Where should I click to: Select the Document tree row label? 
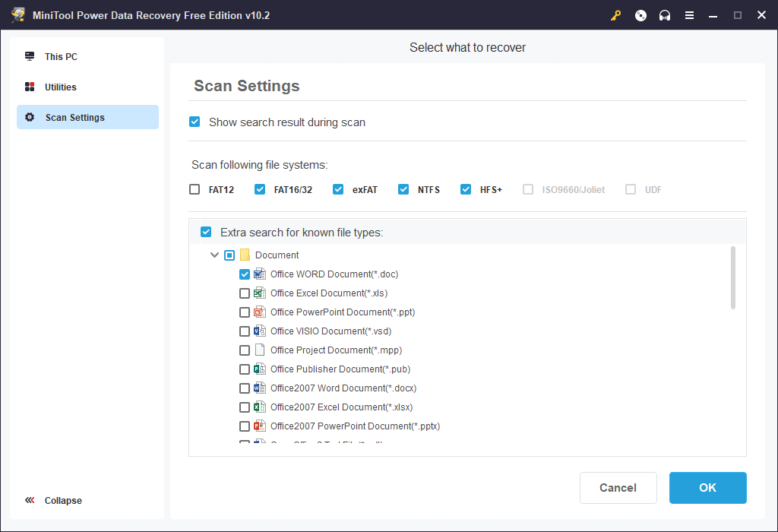(x=277, y=255)
